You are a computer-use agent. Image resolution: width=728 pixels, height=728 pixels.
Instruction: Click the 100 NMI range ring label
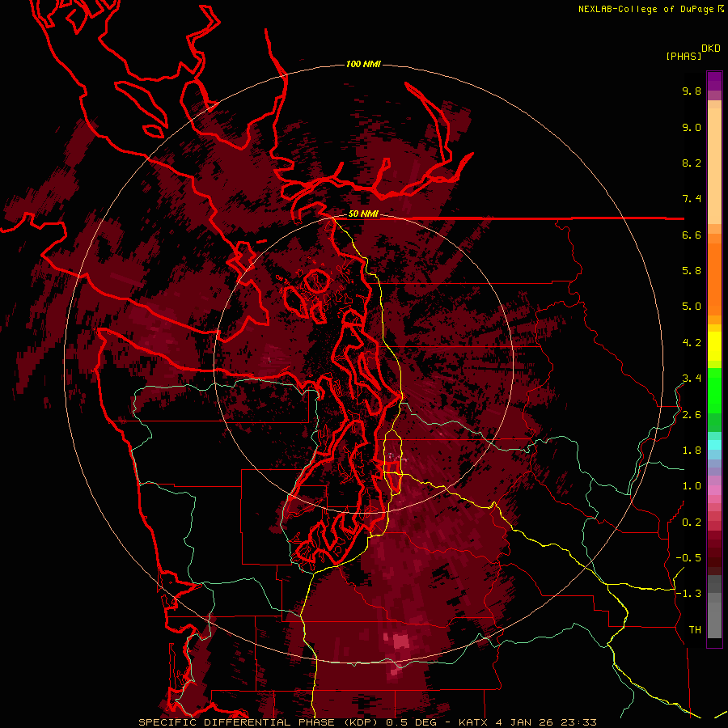coord(363,64)
